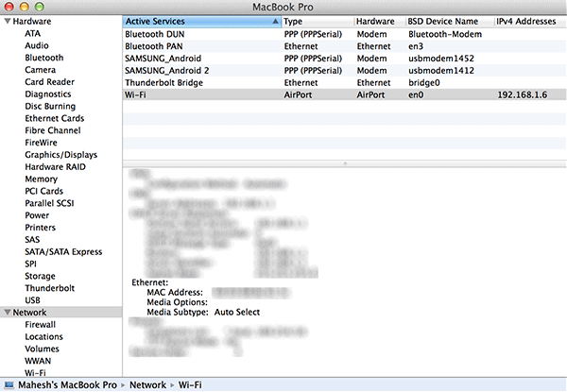Image resolution: width=567 pixels, height=392 pixels.
Task: Click the Bluetooth-Modem device name
Action: [x=445, y=34]
